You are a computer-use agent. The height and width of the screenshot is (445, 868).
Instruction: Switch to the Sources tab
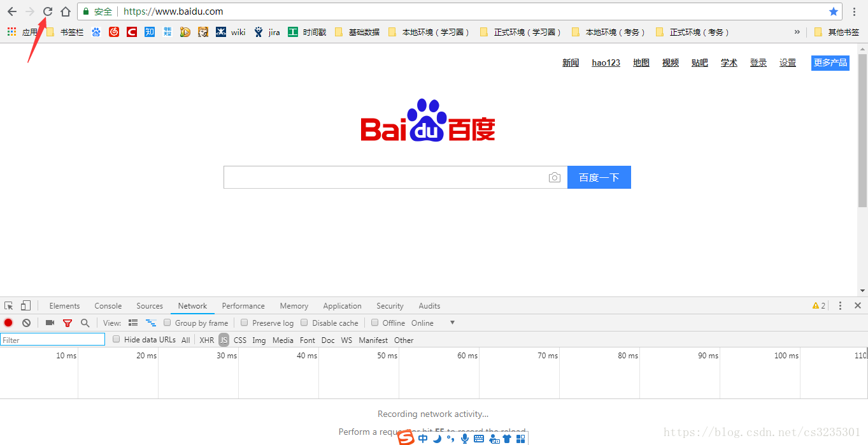150,306
